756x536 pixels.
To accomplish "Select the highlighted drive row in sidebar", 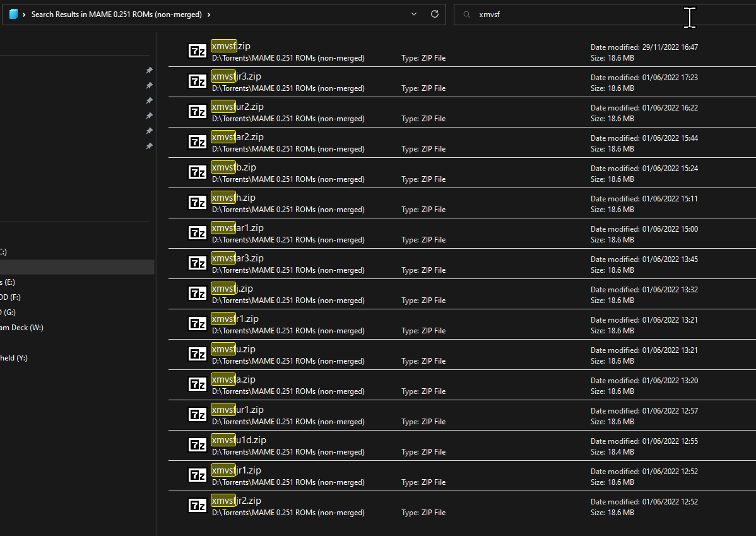I will point(77,267).
